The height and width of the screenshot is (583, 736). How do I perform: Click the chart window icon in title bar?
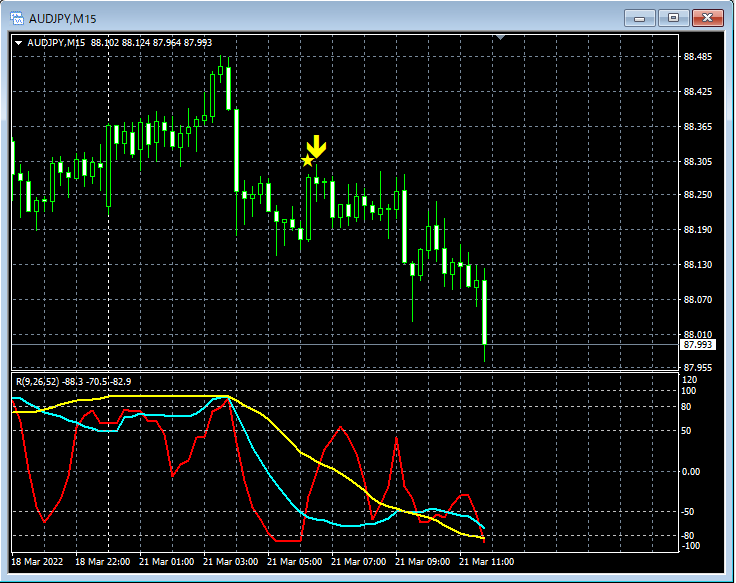17,19
